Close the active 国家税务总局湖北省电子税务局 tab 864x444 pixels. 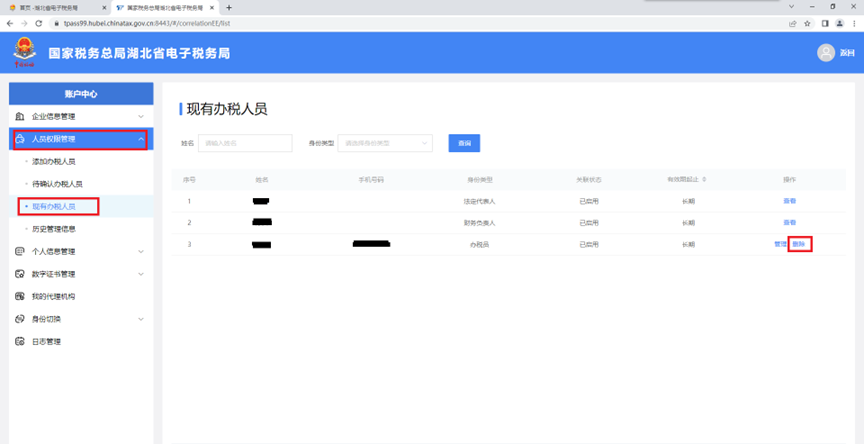[x=212, y=8]
